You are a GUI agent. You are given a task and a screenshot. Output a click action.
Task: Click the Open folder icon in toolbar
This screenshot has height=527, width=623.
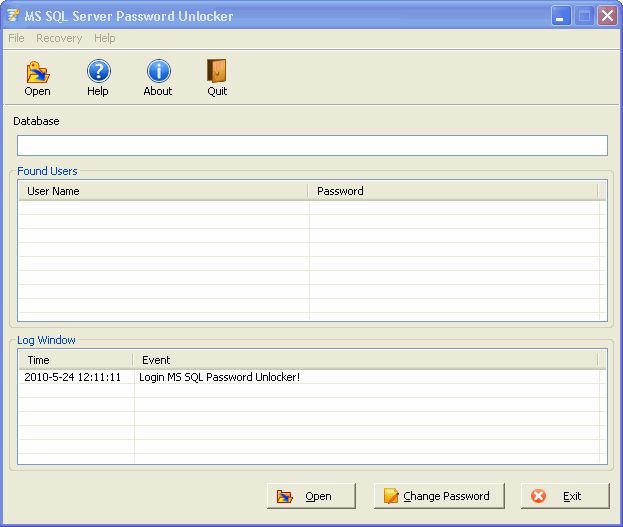(x=37, y=72)
